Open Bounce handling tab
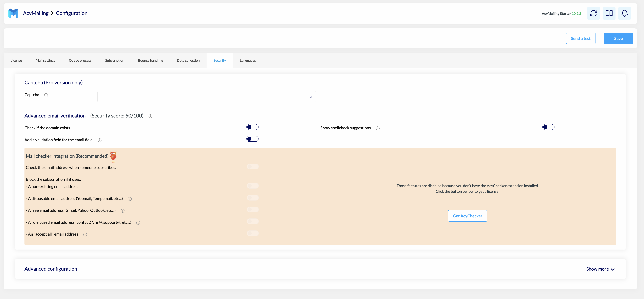 pos(151,60)
